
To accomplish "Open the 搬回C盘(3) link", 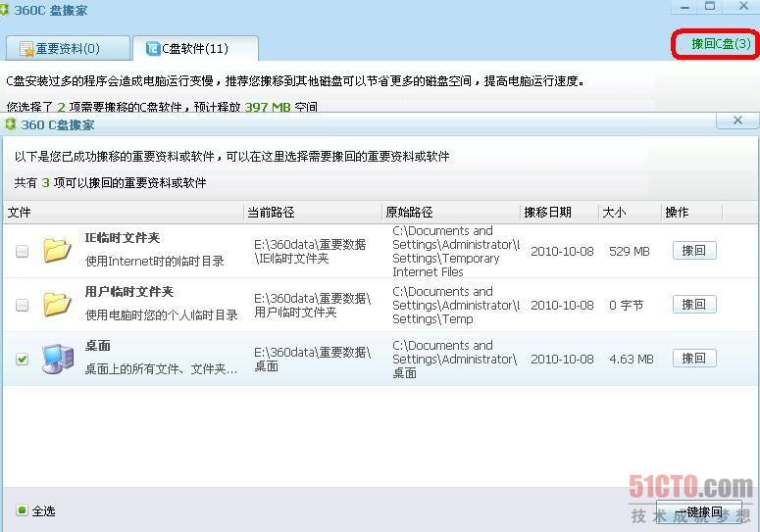I will [721, 44].
